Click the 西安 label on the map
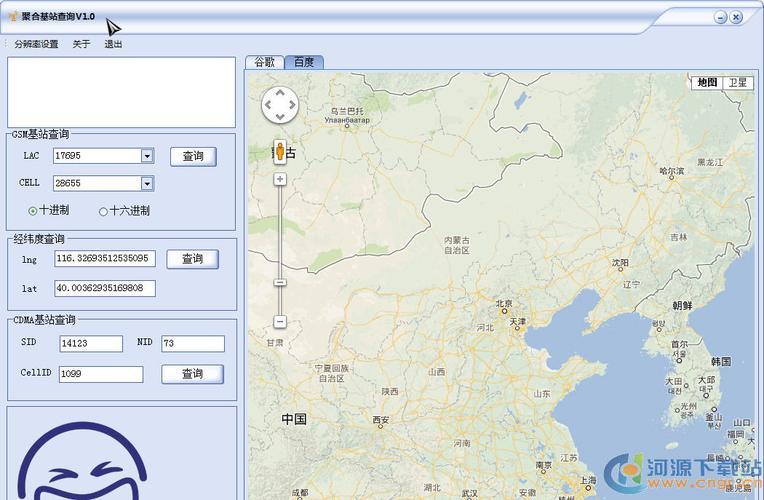This screenshot has height=500, width=764. tap(381, 420)
